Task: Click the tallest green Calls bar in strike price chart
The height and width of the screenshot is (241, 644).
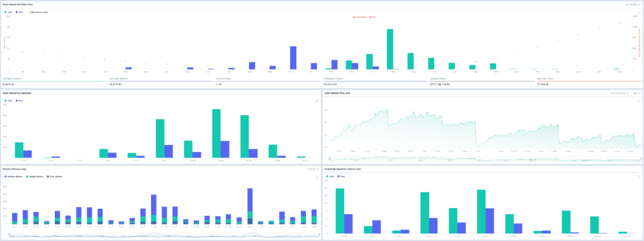Action: pyautogui.click(x=390, y=49)
